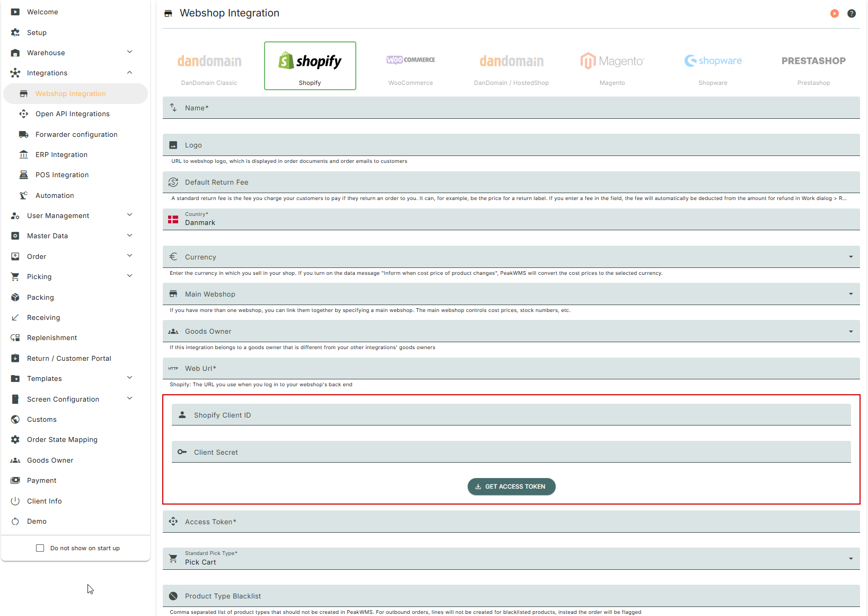Click the Default Return Fee field
This screenshot has height=616, width=868.
point(511,182)
